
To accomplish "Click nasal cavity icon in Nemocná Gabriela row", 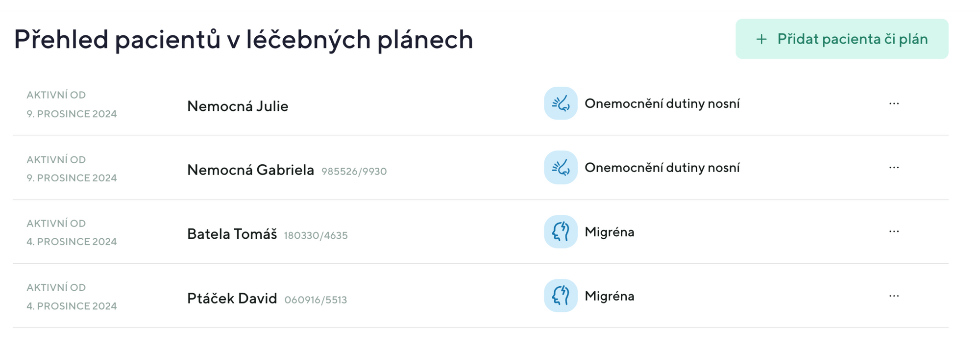I will click(561, 168).
